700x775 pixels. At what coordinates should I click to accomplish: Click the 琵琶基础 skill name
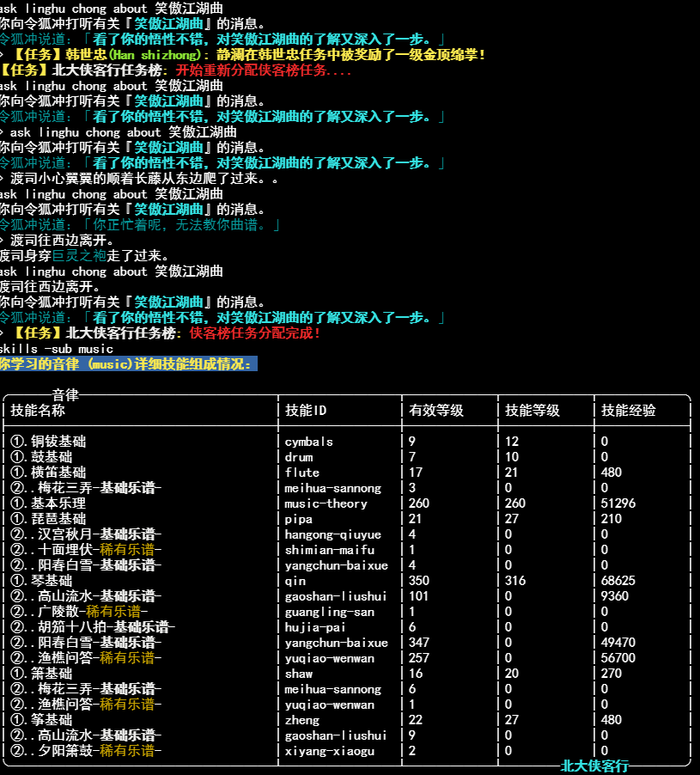[58, 518]
